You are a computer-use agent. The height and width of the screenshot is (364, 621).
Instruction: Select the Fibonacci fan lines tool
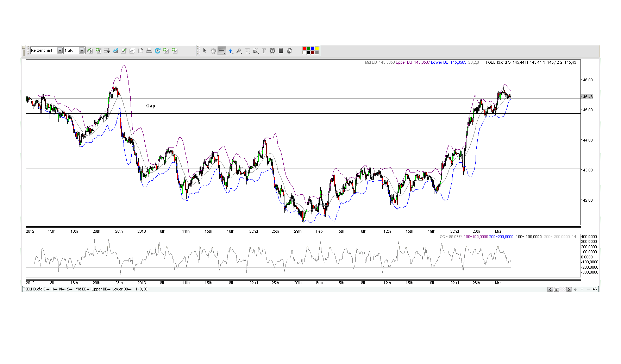click(x=256, y=51)
